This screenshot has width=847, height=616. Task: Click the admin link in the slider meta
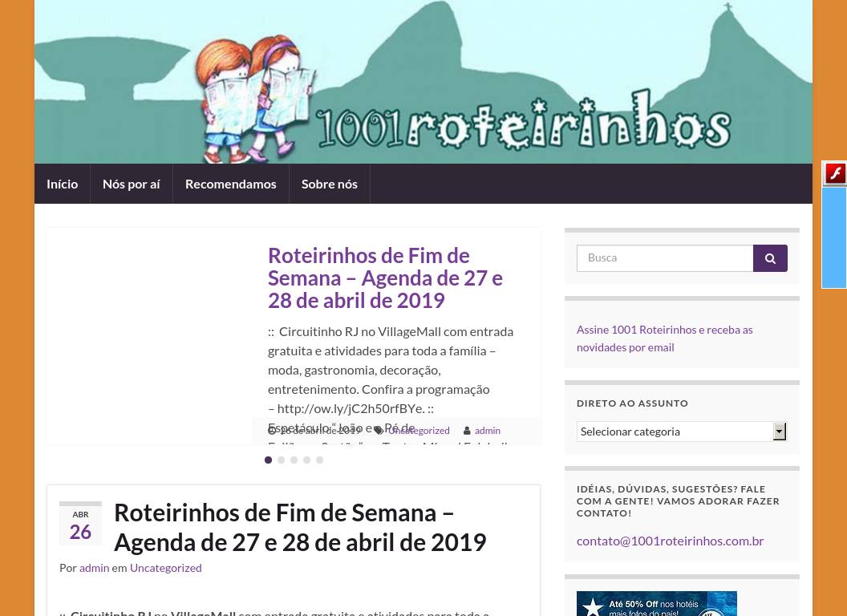tap(487, 431)
